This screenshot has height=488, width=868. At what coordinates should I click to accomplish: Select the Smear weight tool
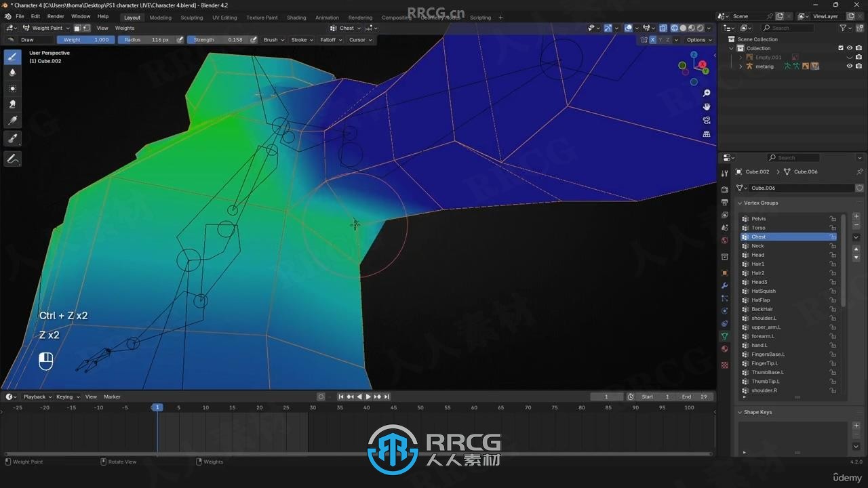(x=12, y=104)
